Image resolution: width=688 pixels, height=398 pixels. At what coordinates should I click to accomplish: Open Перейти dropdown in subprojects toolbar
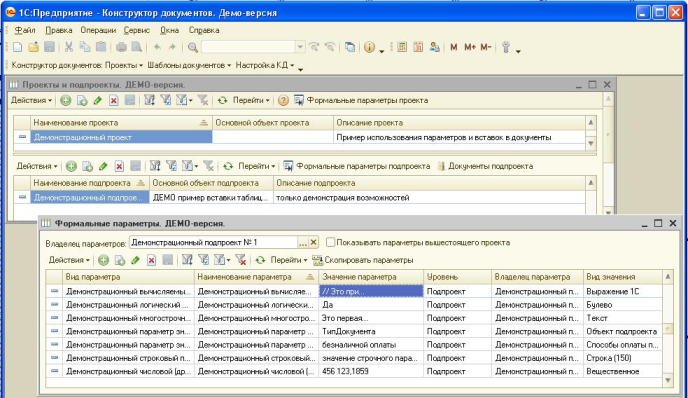(257, 166)
